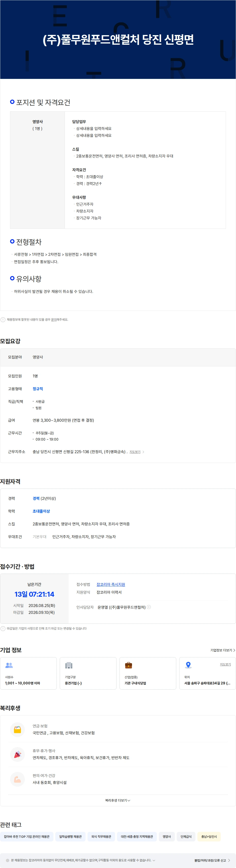Click the 경력 experience link
The image size is (236, 868).
(x=36, y=498)
